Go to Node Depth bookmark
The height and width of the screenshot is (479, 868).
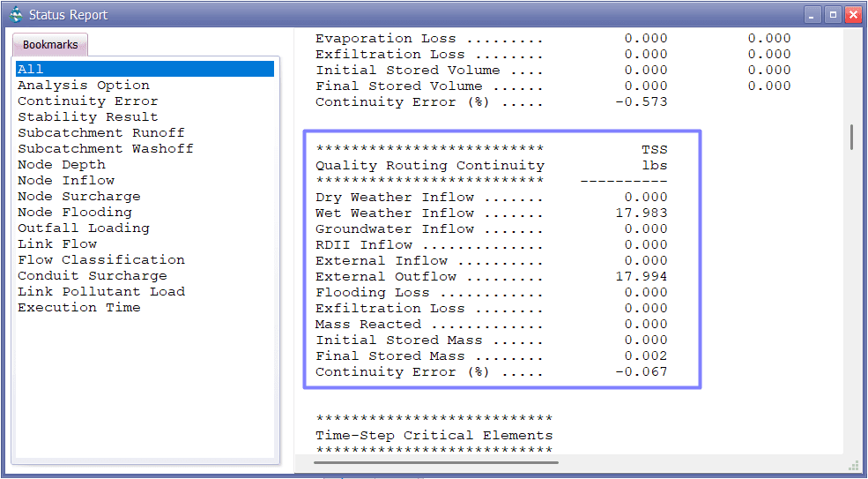point(62,165)
